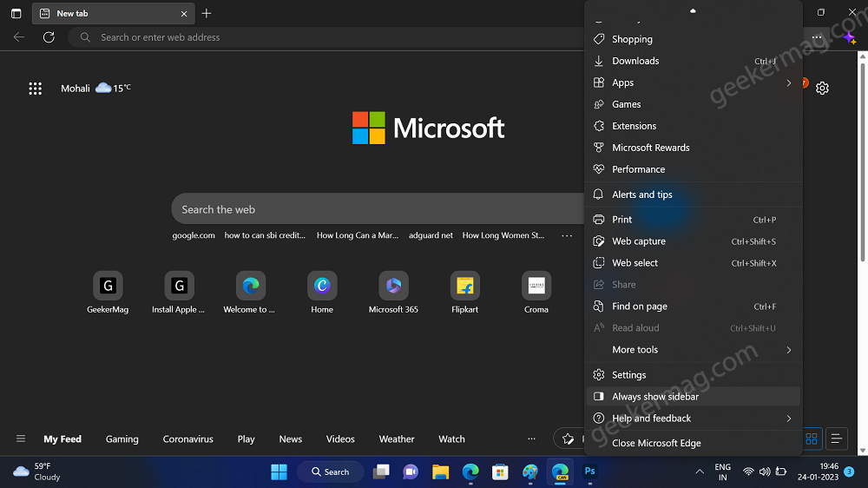Choose Close Microsoft Edge

point(693,443)
